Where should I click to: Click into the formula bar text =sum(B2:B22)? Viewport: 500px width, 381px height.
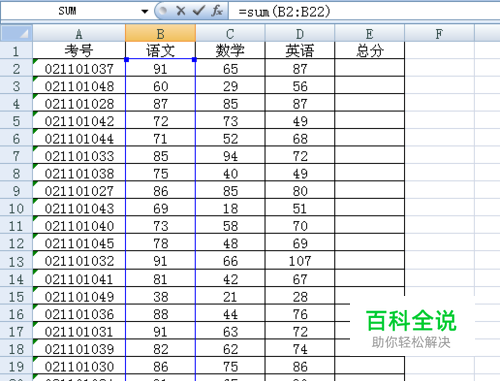click(285, 12)
